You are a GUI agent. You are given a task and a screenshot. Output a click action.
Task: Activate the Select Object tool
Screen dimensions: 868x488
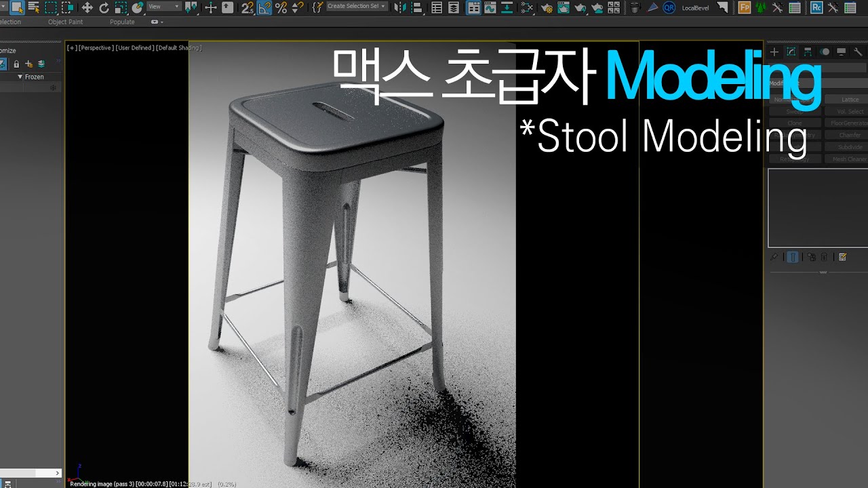[17, 7]
